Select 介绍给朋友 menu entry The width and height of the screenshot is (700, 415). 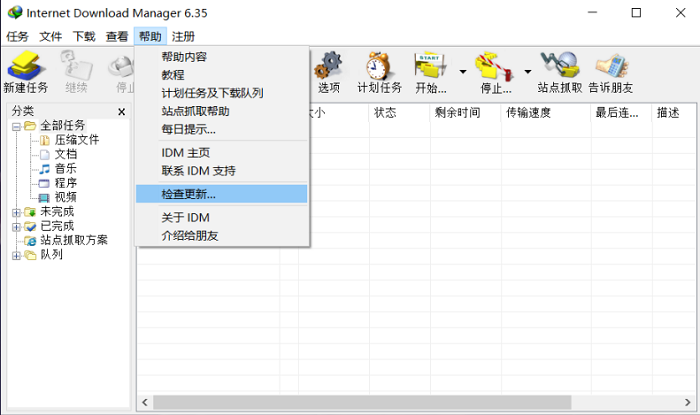click(x=222, y=236)
